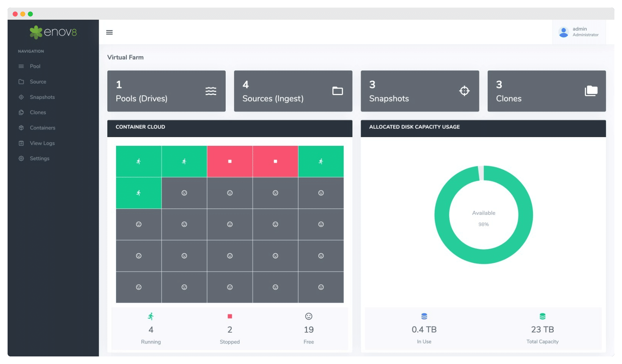Click the Clones copy icon on the card

tap(591, 91)
